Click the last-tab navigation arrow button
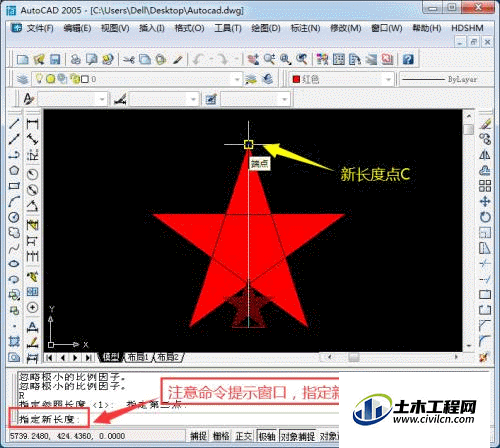Image resolution: width=500 pixels, height=448 pixels. [x=88, y=358]
